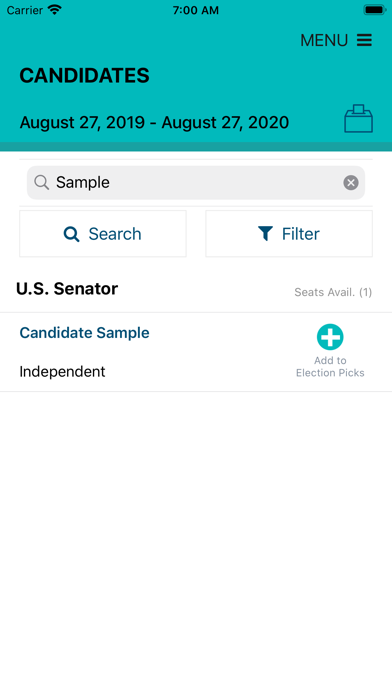Tap the Wi-Fi status icon

(55, 10)
